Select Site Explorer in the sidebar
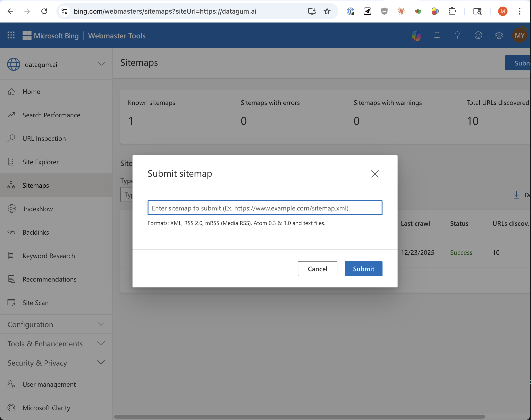 click(40, 162)
